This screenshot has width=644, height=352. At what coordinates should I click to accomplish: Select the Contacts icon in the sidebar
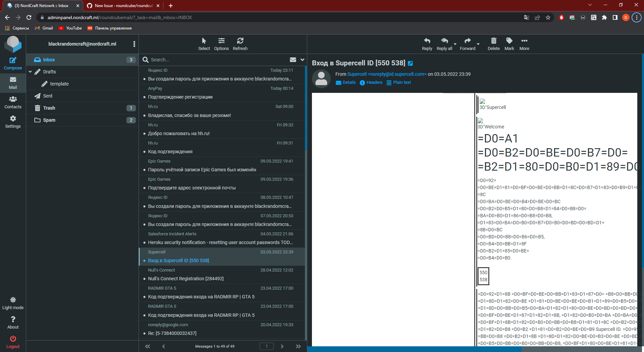click(13, 102)
